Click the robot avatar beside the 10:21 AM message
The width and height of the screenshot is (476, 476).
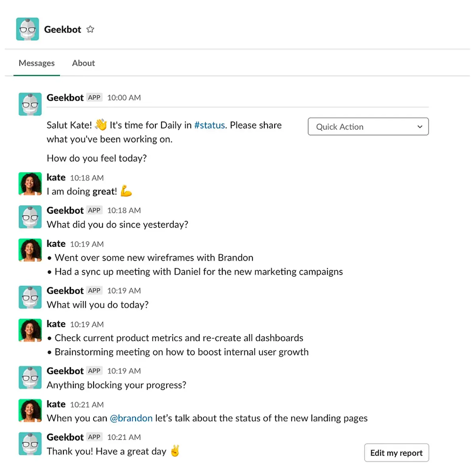coord(30,444)
